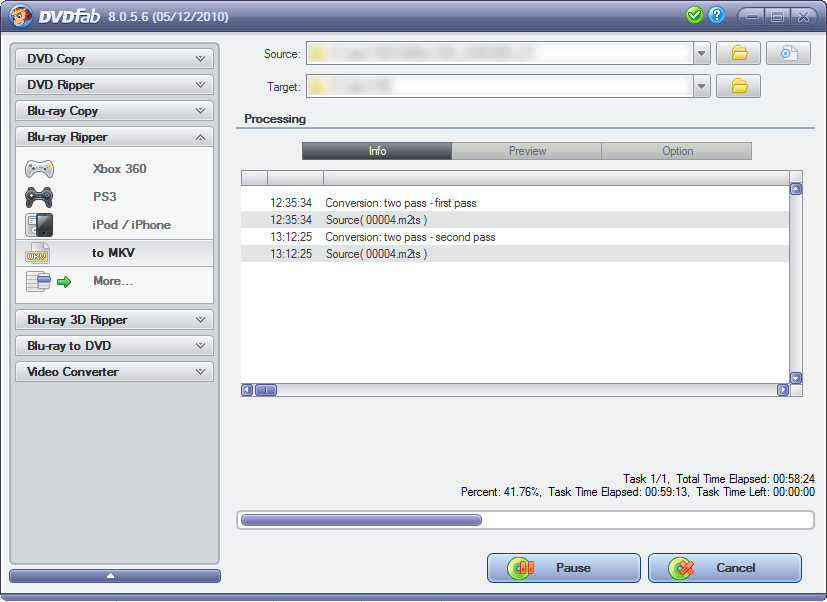Expand the Blu-ray Copy section
The width and height of the screenshot is (827, 602).
click(114, 111)
